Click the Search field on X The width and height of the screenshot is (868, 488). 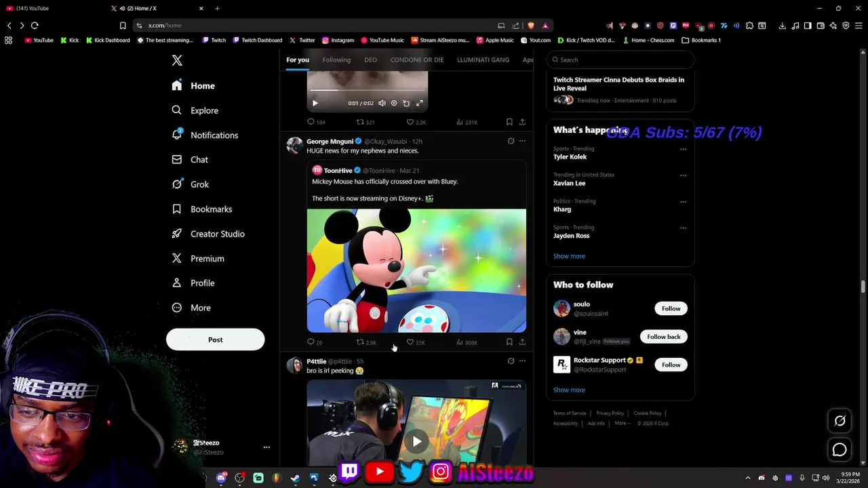click(620, 60)
